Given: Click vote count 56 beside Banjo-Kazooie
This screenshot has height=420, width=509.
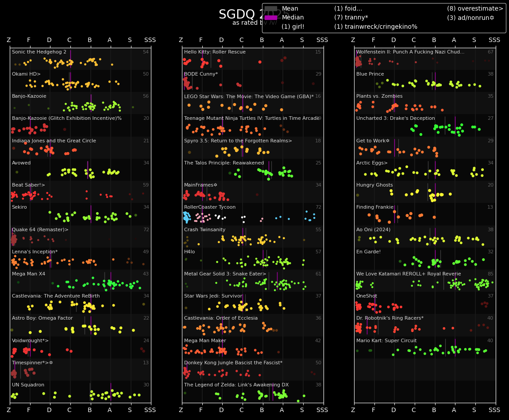Looking at the screenshot, I should 146,96.
